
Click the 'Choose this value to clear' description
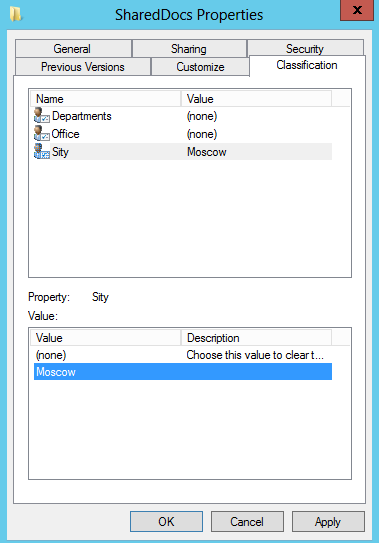pyautogui.click(x=255, y=355)
